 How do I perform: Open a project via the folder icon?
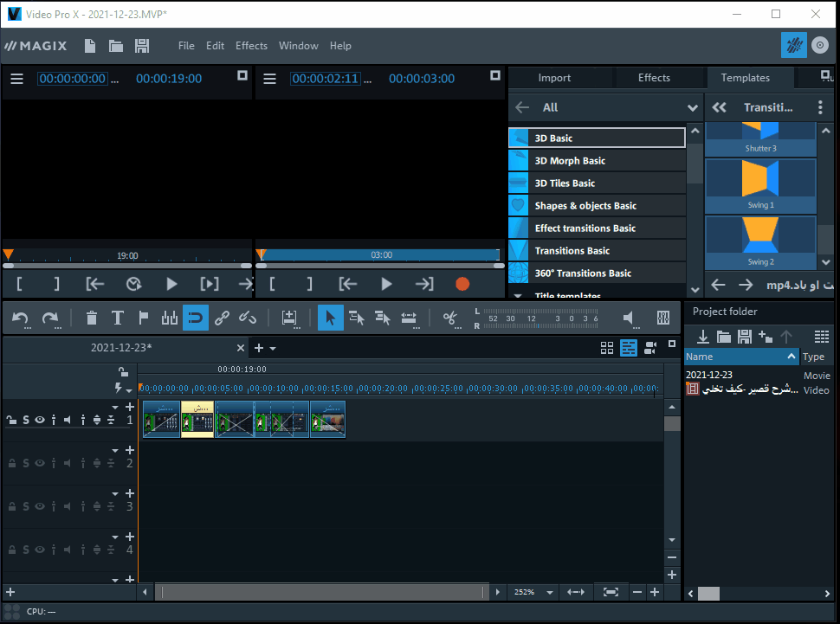point(116,46)
